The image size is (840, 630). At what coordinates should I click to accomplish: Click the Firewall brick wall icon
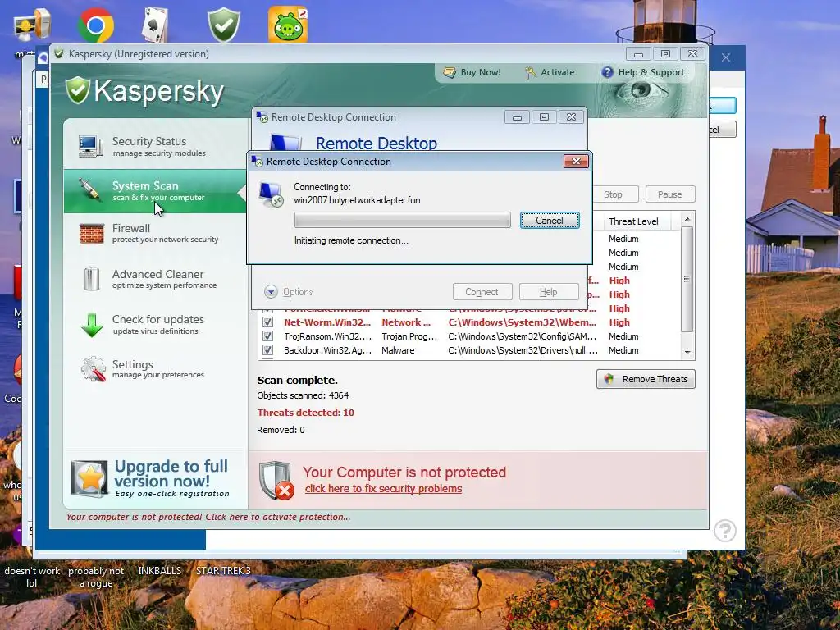tap(92, 234)
